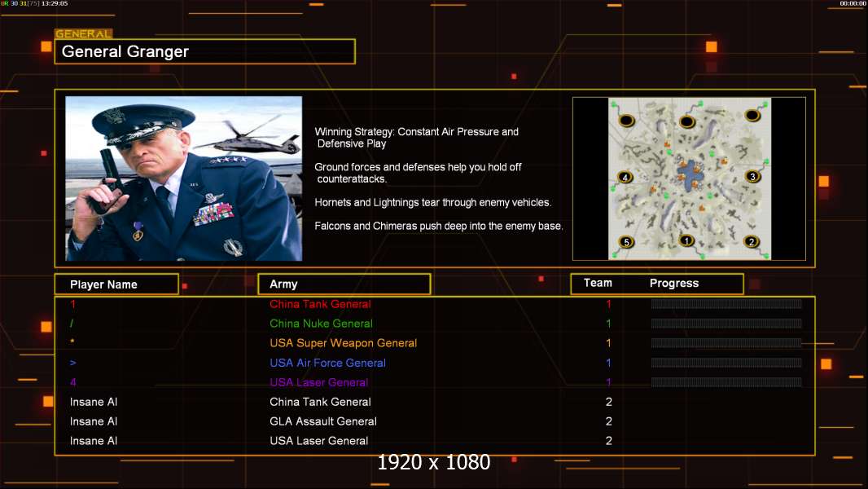Click start position 2 marker on the minimap

click(751, 241)
